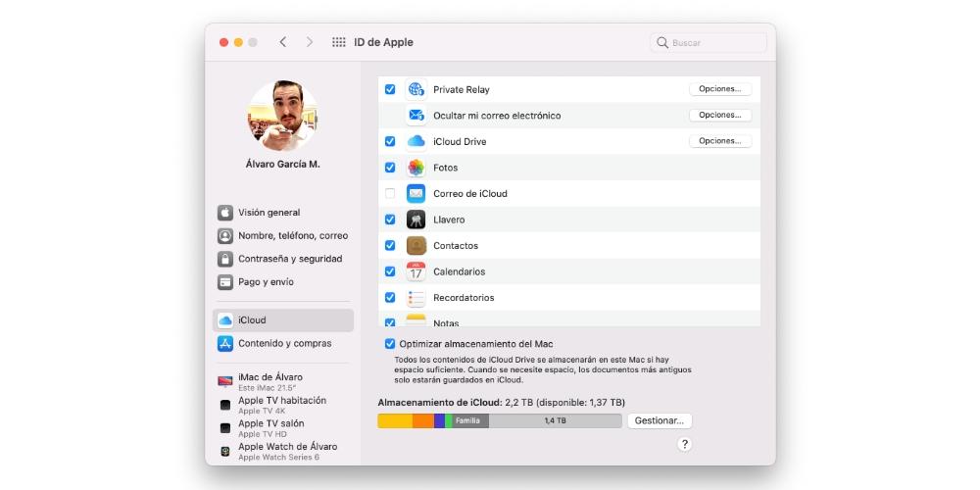Click the Ocultar mi correo electrónico icon
Viewport: 980px width, 490px height.
(416, 115)
